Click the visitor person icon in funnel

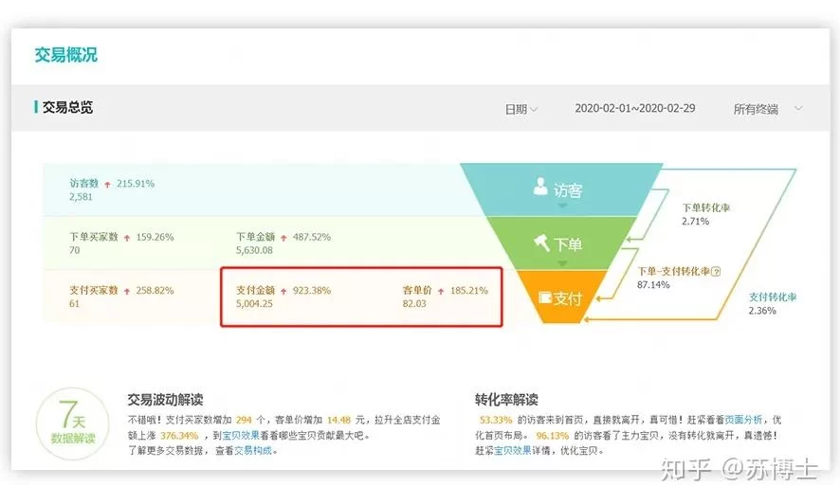[x=540, y=188]
